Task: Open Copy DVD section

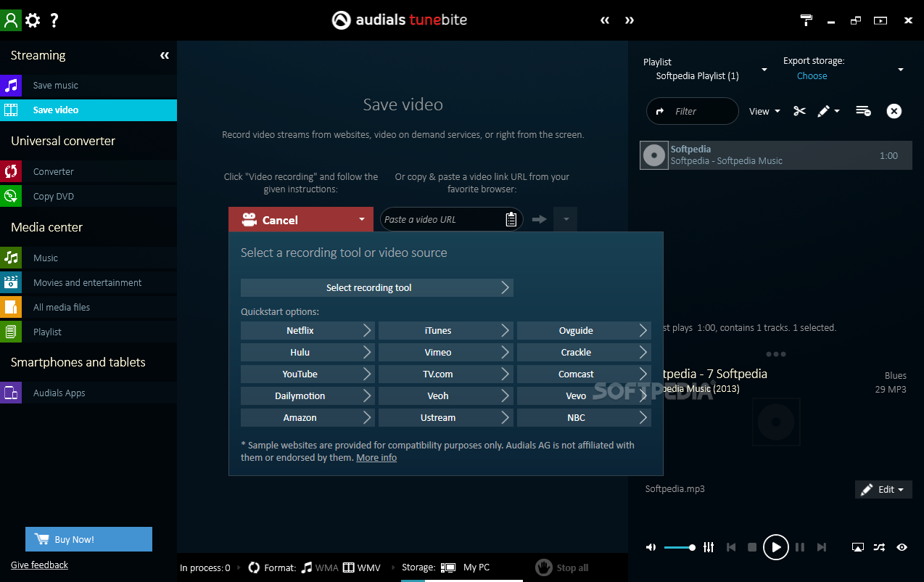Action: click(88, 196)
